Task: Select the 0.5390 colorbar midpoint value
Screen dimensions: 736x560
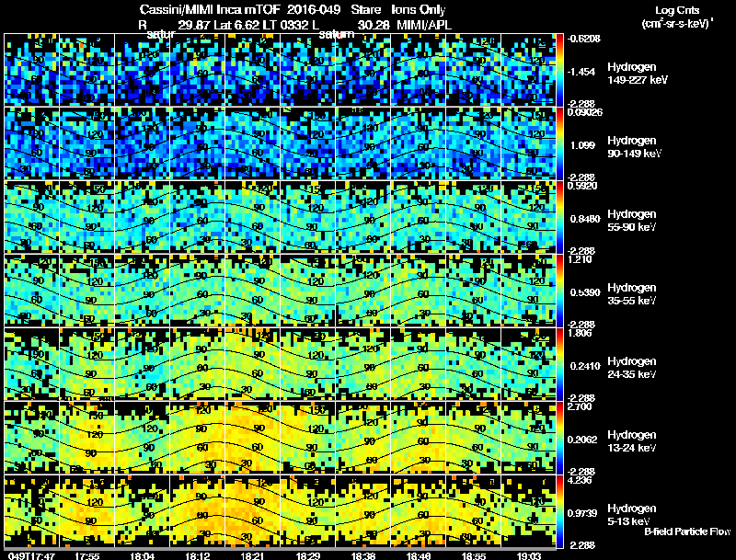Action: pos(585,292)
